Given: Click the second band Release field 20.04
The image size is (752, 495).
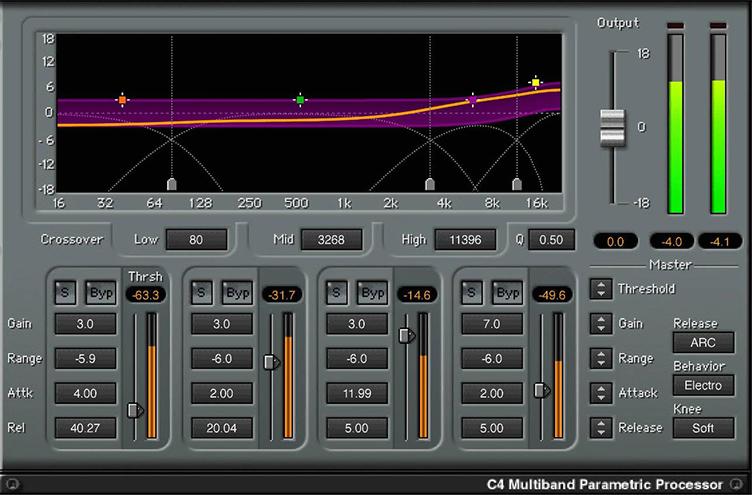Looking at the screenshot, I should tap(222, 427).
